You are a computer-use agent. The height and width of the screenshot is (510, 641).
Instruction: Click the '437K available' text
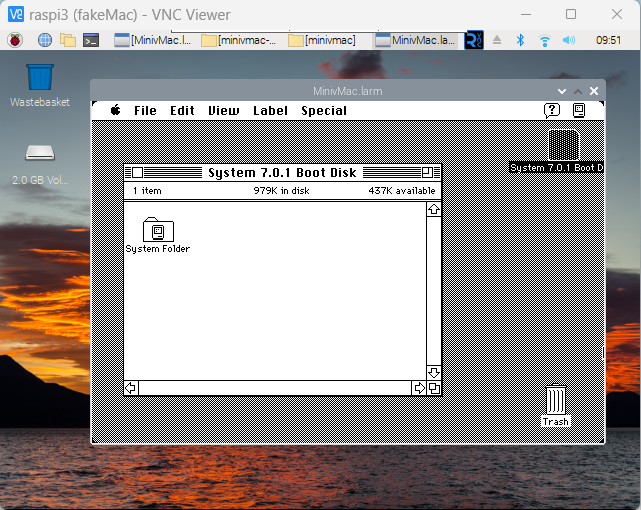(x=402, y=191)
